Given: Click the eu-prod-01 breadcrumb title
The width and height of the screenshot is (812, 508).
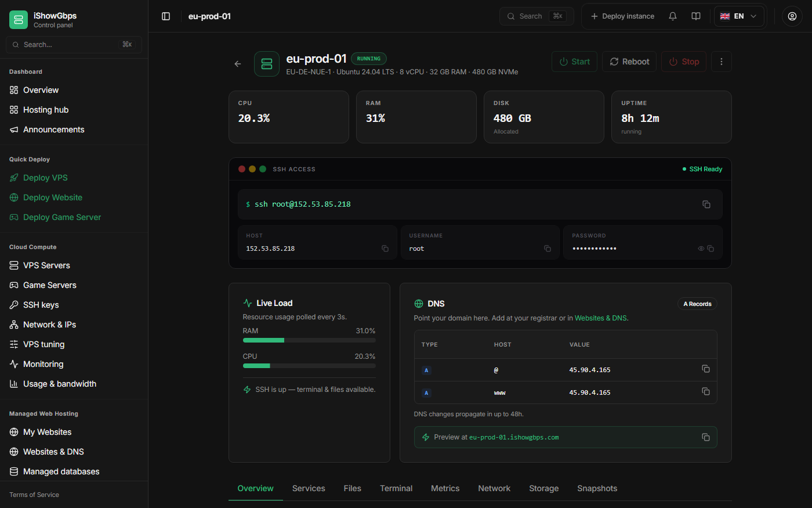Looking at the screenshot, I should [x=209, y=16].
